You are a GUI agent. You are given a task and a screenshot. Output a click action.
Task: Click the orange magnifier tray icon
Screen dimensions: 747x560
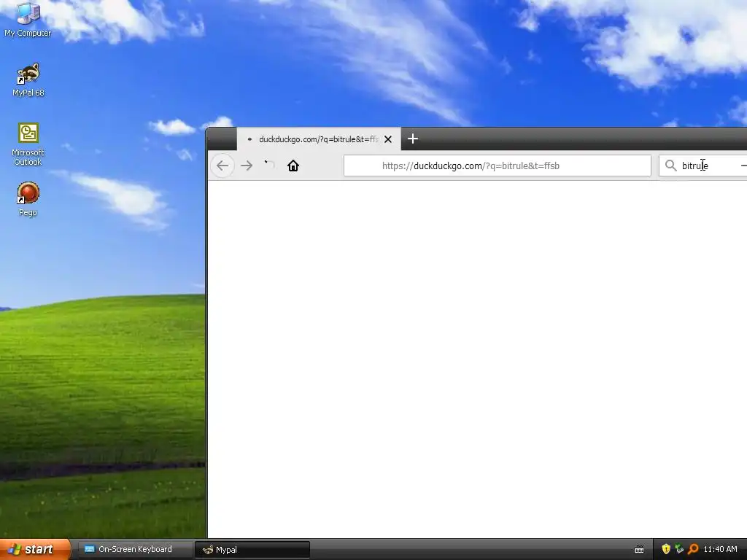click(693, 549)
